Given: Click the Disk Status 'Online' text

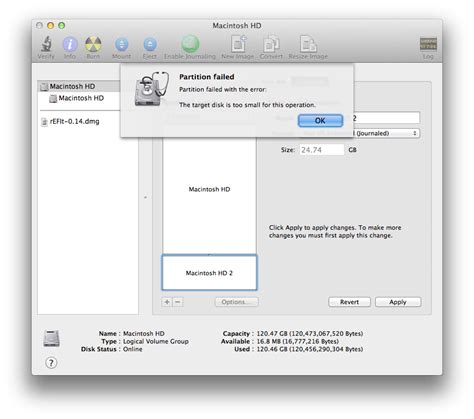Looking at the screenshot, I should click(133, 349).
